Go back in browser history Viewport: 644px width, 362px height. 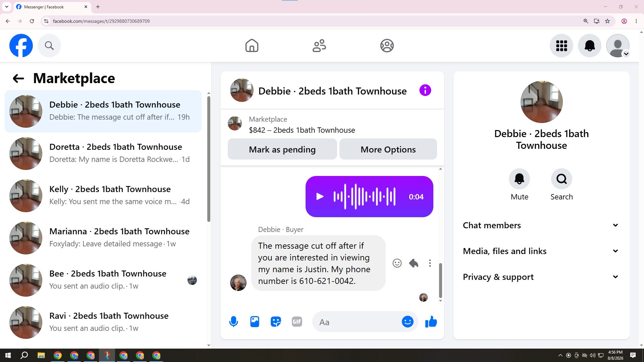(8, 21)
